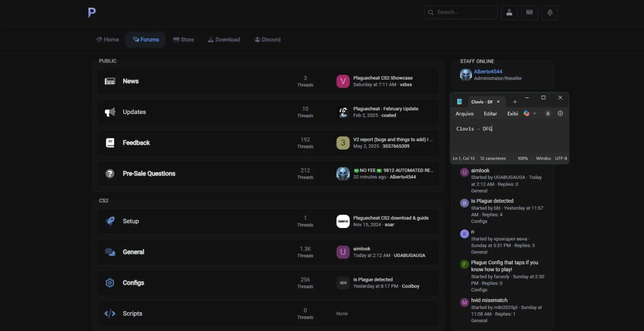Focus the Search input field
Viewport: 644px width, 331px height.
click(461, 12)
